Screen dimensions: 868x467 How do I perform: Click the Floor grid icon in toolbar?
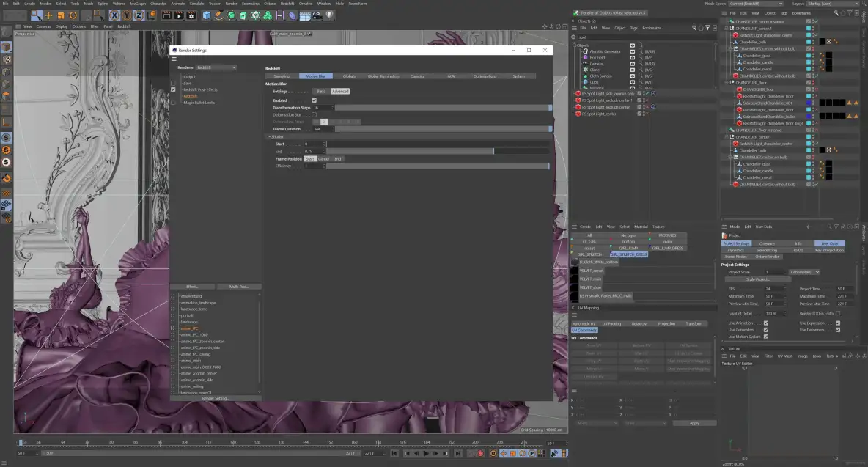pos(304,15)
